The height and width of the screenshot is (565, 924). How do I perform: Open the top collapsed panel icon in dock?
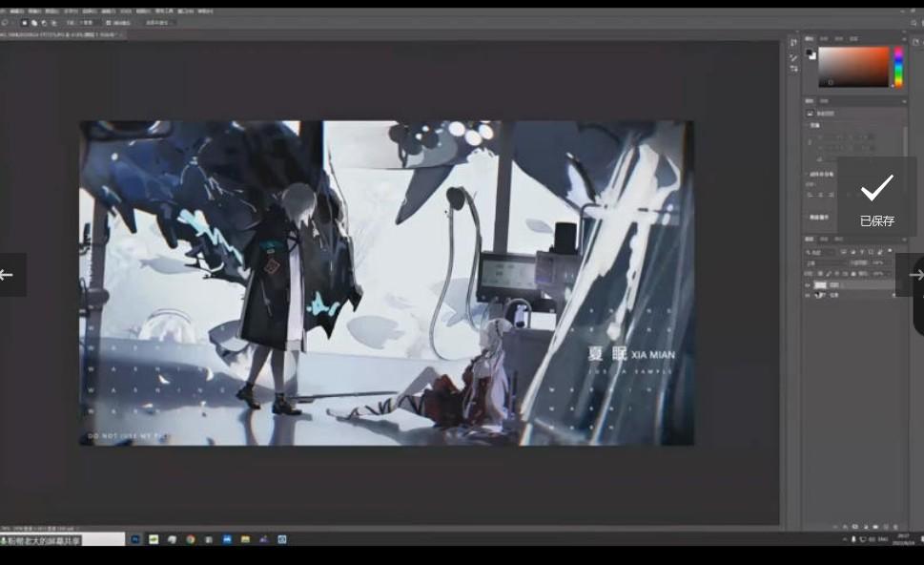point(793,43)
